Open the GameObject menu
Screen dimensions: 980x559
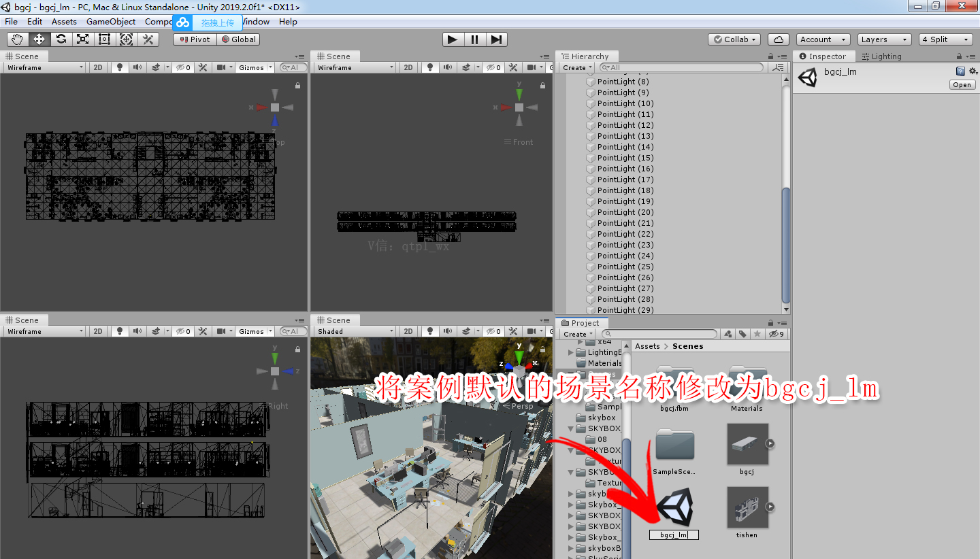(111, 22)
